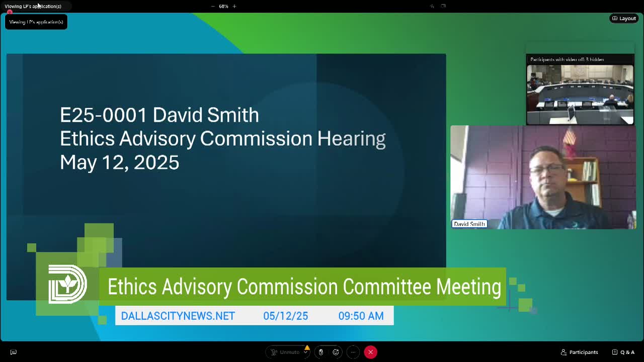Click the DALLASCITYNEWS.NET text
Image resolution: width=644 pixels, height=362 pixels.
(178, 316)
